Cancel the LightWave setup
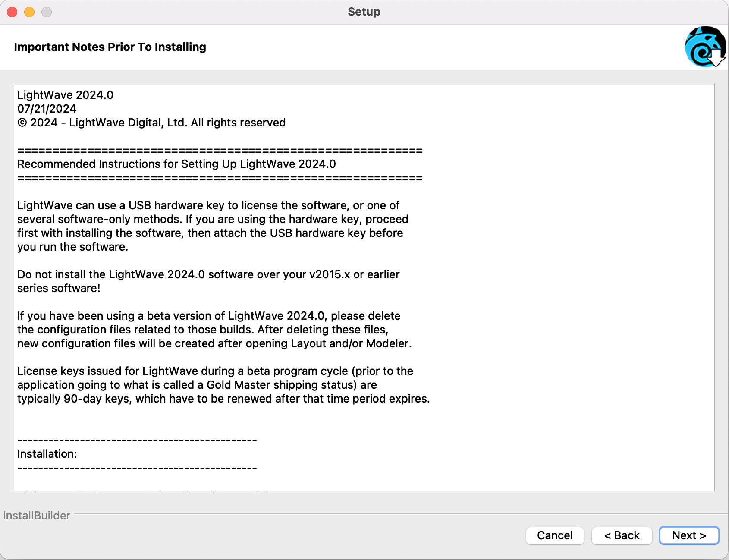 [x=555, y=535]
